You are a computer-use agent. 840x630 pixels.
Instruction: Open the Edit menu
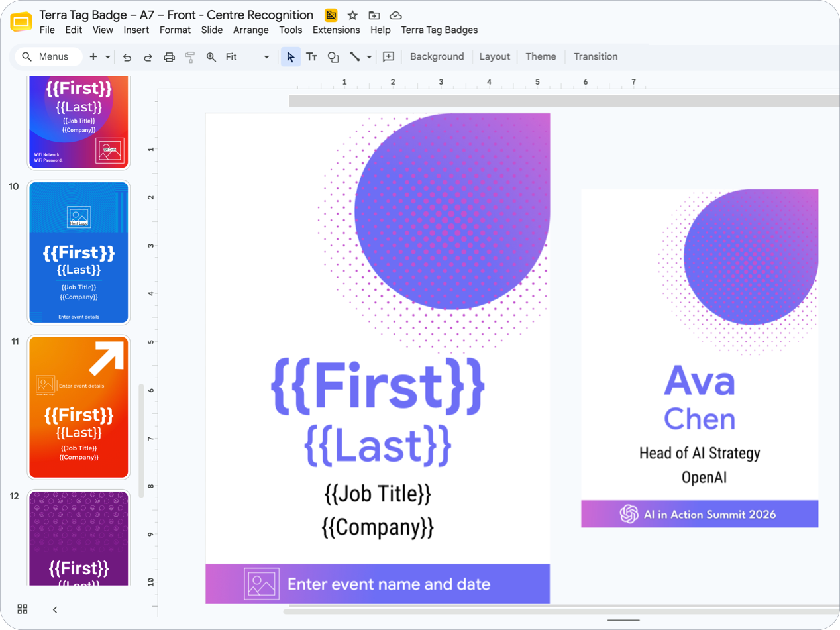[74, 30]
